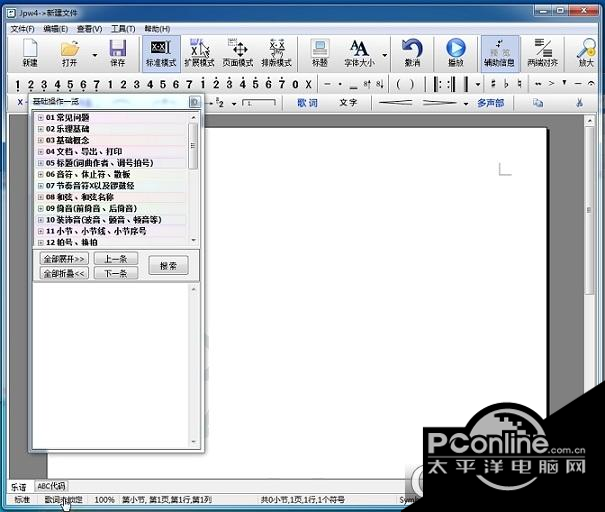Insert parentheses around notes
The width and height of the screenshot is (605, 512).
(x=405, y=84)
